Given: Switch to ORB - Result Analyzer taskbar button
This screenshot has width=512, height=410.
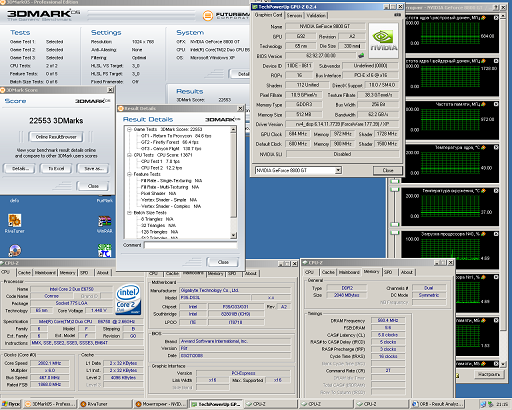Looking at the screenshot, I should (437, 404).
